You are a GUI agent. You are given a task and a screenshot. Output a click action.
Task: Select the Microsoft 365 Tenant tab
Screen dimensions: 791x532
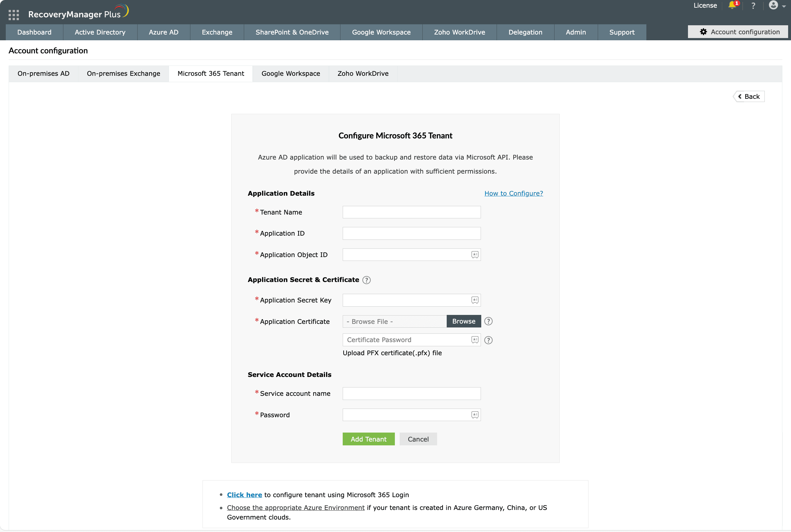pyautogui.click(x=210, y=73)
